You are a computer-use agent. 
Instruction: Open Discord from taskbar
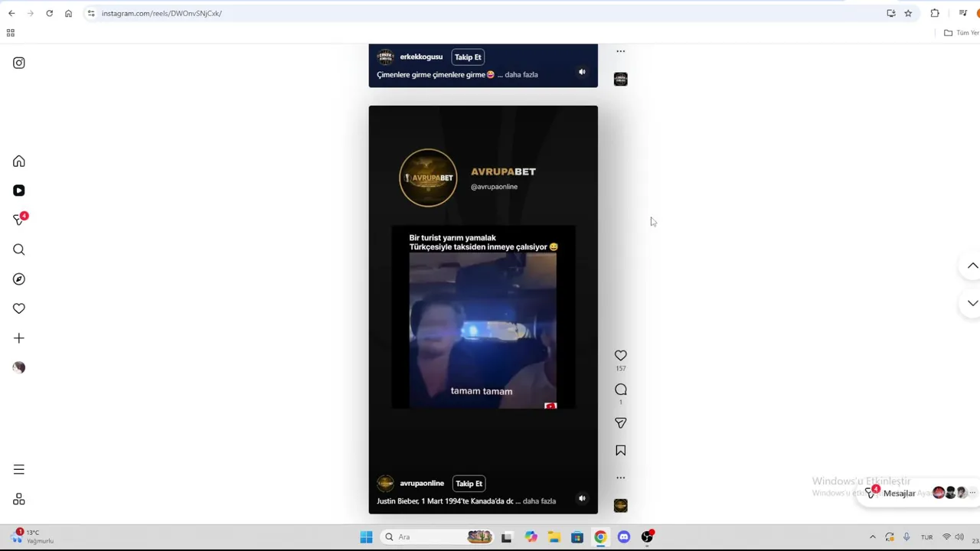[x=624, y=537]
